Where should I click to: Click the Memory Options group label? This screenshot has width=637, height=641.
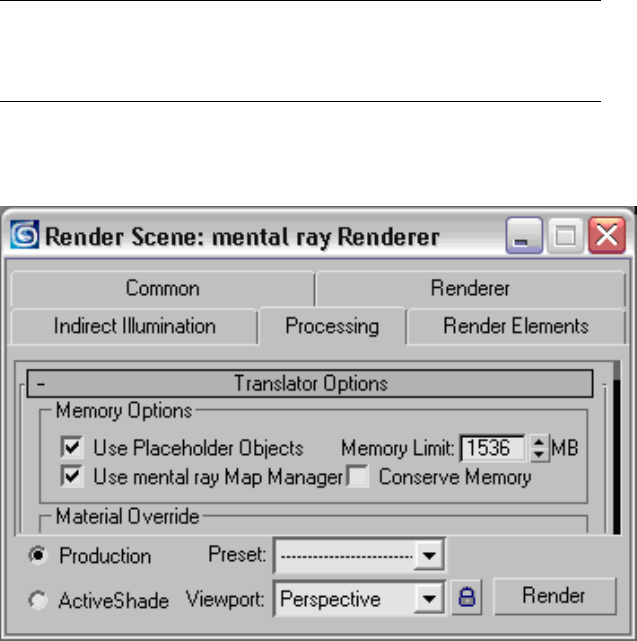[124, 410]
